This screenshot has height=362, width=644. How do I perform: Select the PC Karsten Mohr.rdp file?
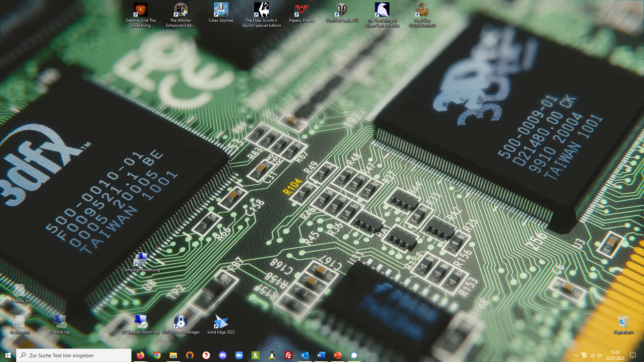pyautogui.click(x=141, y=325)
